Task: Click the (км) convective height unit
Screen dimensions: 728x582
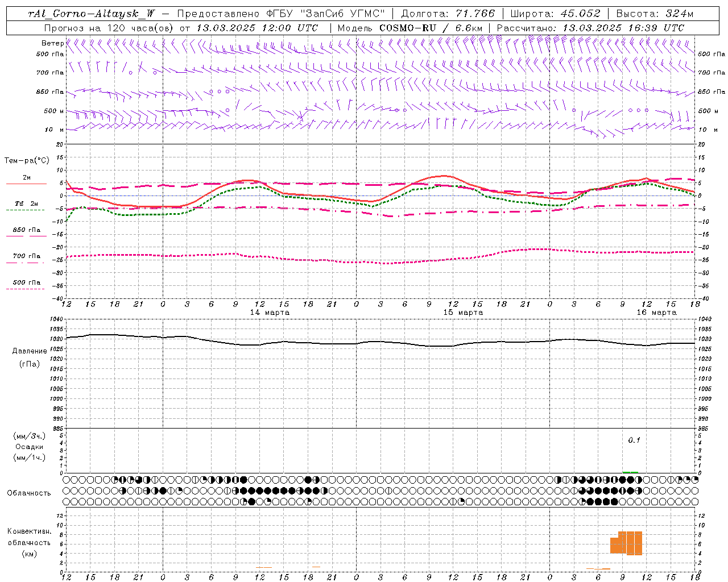Action: point(30,554)
